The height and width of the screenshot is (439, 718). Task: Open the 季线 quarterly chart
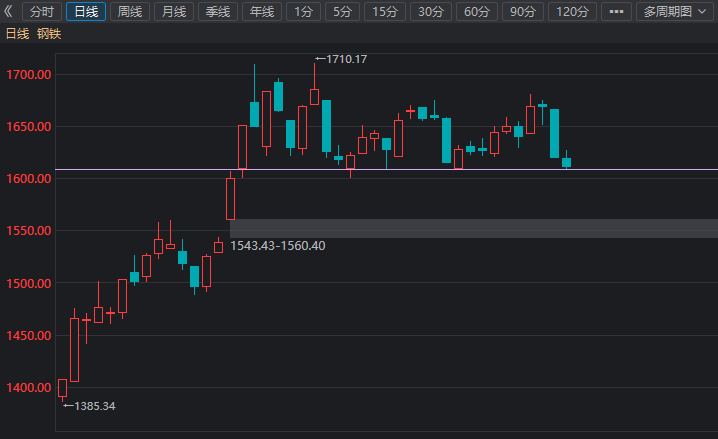(218, 11)
